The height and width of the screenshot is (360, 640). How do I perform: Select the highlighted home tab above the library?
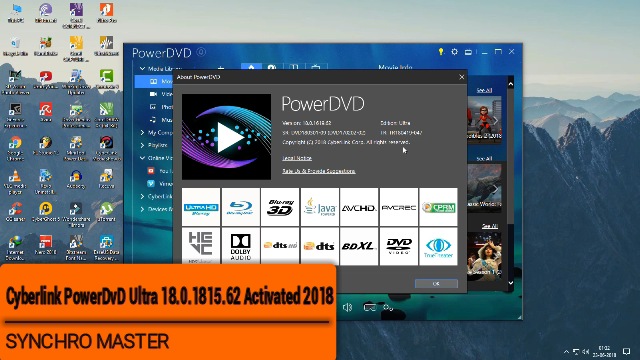251,67
